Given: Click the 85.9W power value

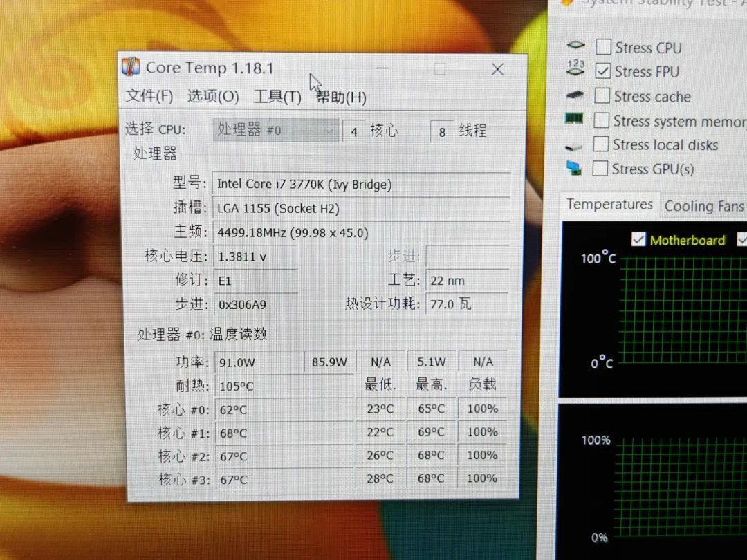Looking at the screenshot, I should tap(329, 362).
